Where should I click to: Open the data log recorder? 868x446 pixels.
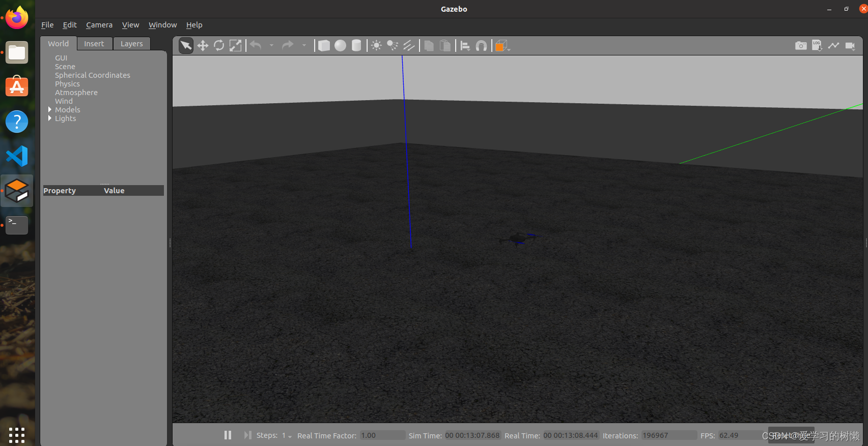(817, 46)
